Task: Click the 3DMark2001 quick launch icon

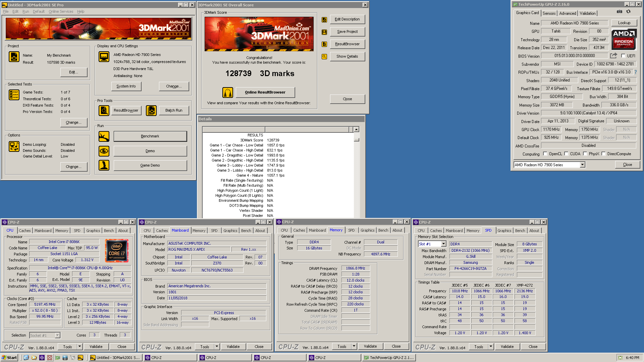Action: click(80, 358)
